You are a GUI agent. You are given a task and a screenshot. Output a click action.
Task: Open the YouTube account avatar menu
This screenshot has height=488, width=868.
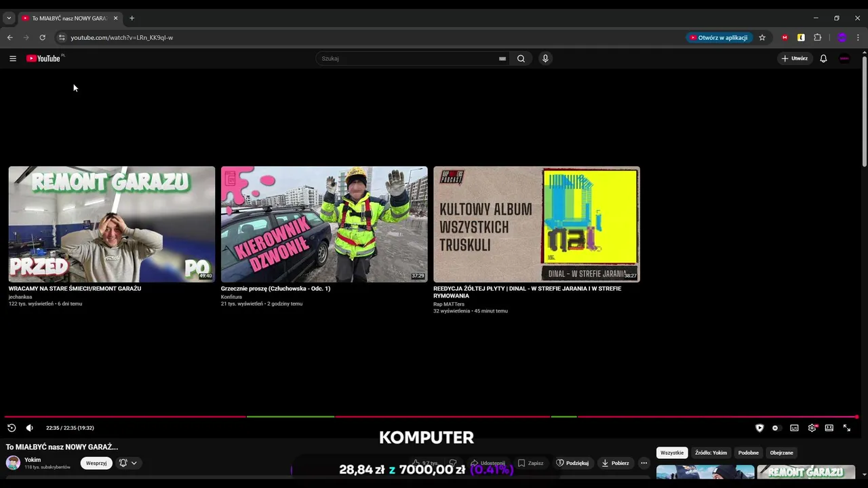(844, 58)
